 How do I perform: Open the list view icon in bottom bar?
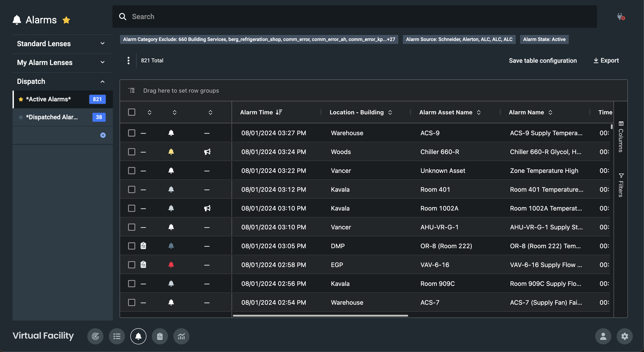(117, 336)
